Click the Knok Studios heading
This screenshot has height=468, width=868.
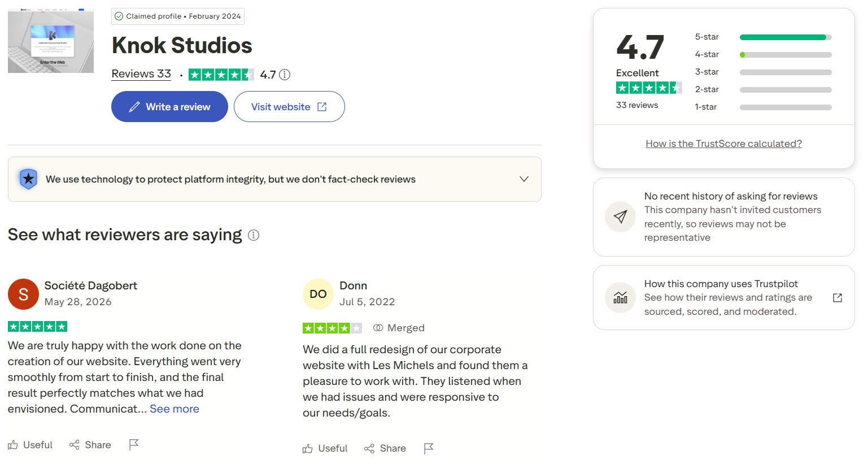coord(182,45)
